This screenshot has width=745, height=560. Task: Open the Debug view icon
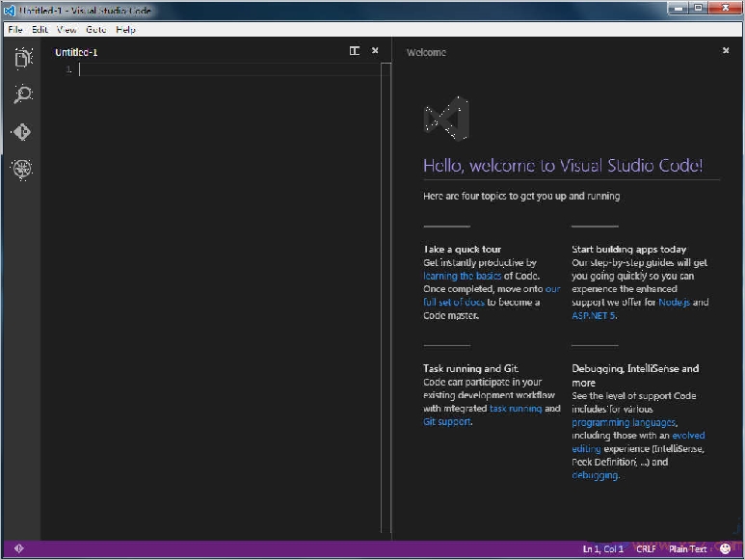(22, 169)
